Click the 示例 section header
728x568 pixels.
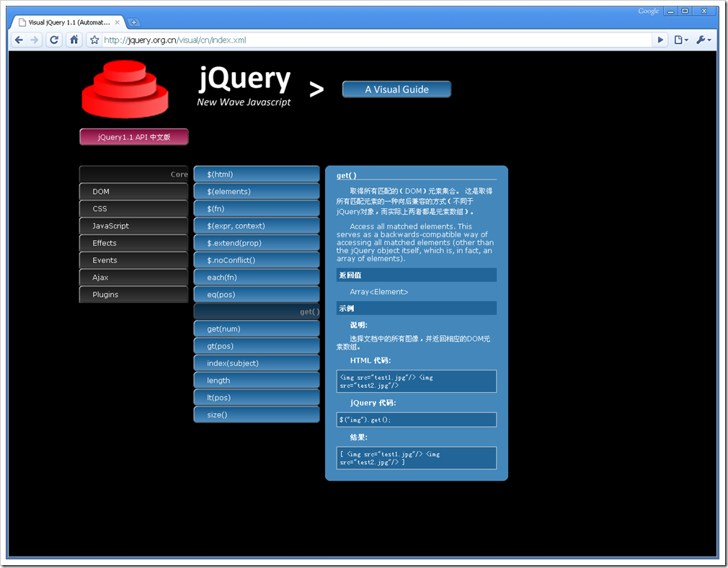tap(417, 309)
